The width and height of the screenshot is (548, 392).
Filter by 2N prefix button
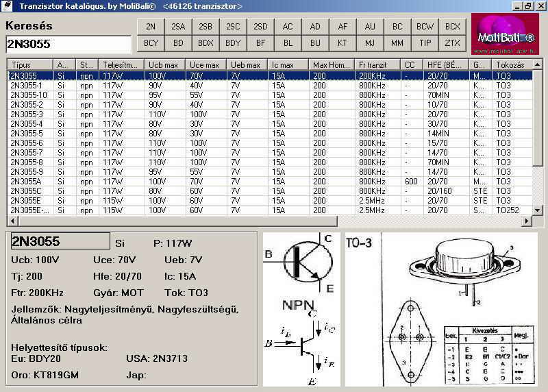(x=151, y=27)
